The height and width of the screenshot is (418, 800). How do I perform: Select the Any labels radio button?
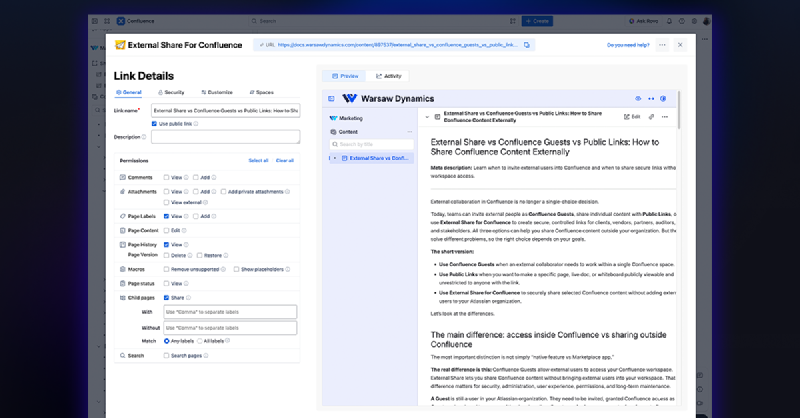[166, 341]
